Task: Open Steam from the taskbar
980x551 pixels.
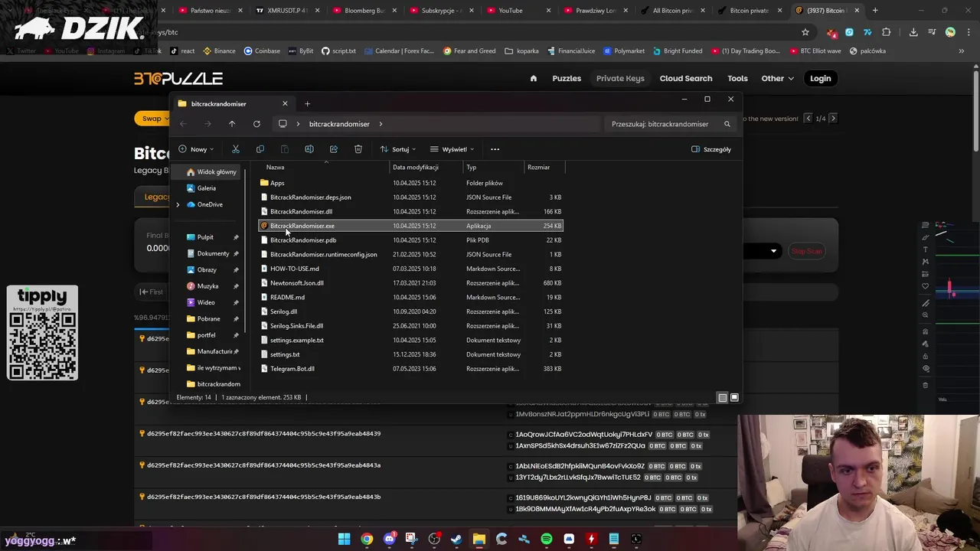Action: tap(456, 539)
